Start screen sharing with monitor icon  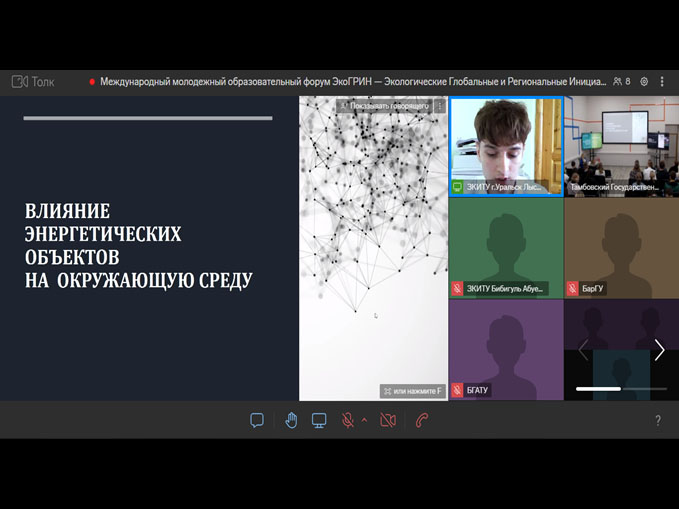[x=319, y=420]
